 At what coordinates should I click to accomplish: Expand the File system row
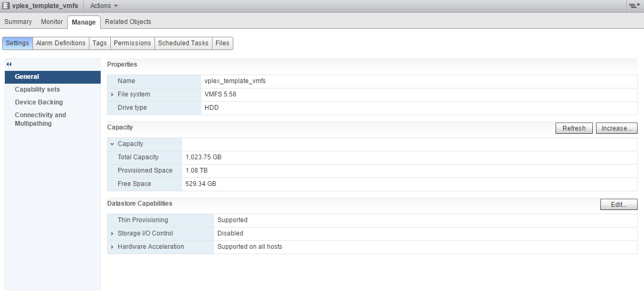[112, 94]
